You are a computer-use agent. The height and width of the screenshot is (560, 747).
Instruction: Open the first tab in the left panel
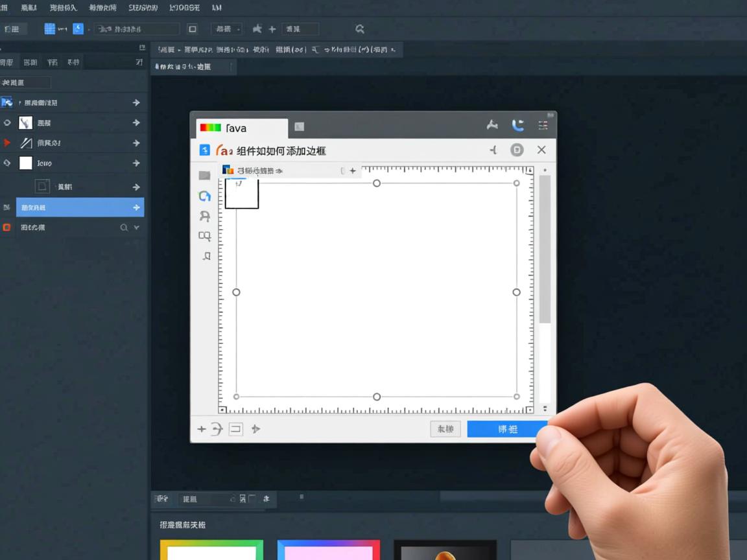(x=7, y=62)
